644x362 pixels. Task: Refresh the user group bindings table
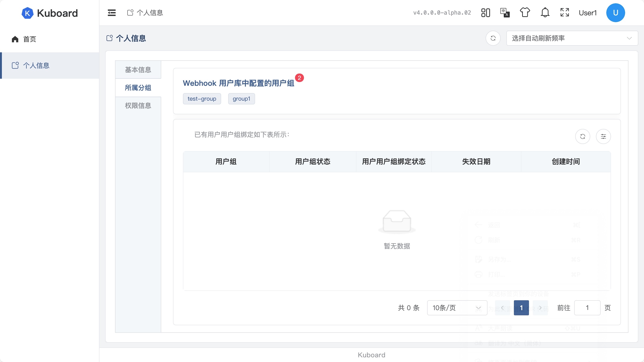(x=582, y=136)
